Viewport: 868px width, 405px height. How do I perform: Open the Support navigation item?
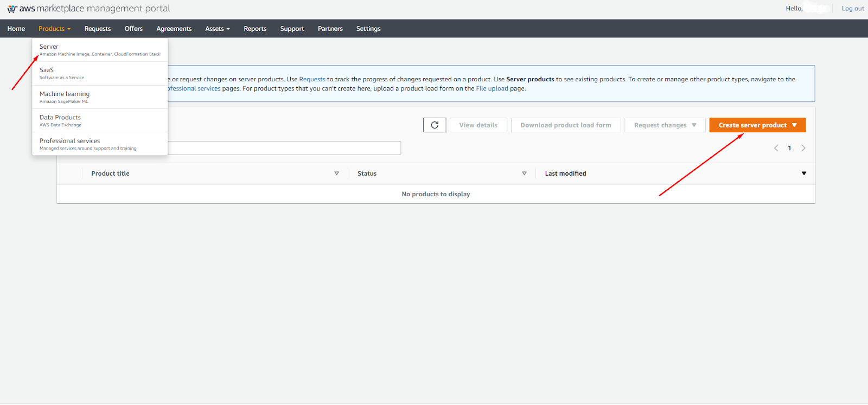[x=292, y=29]
